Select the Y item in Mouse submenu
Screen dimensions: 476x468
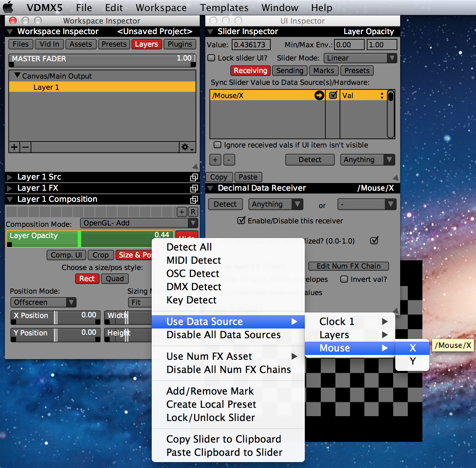coord(412,361)
